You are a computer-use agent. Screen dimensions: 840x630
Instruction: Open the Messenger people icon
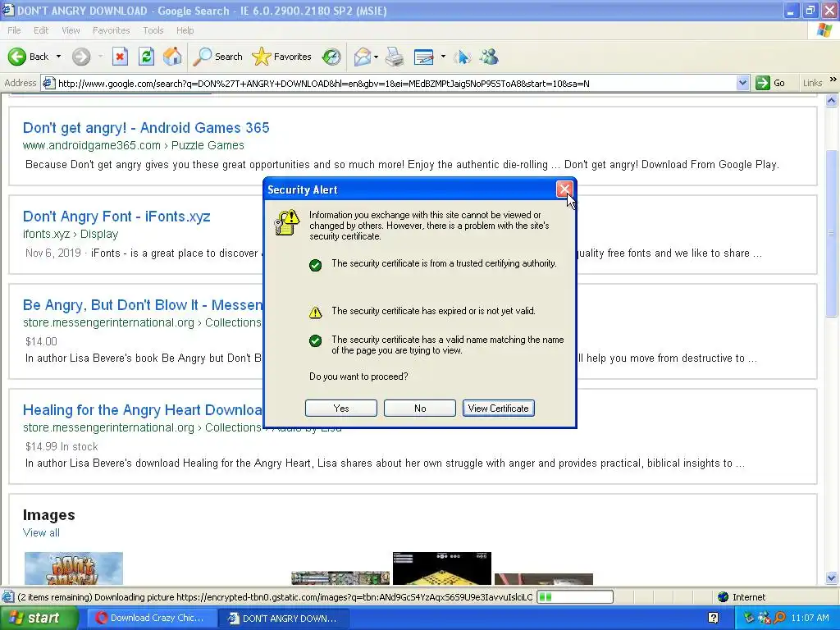pyautogui.click(x=489, y=57)
